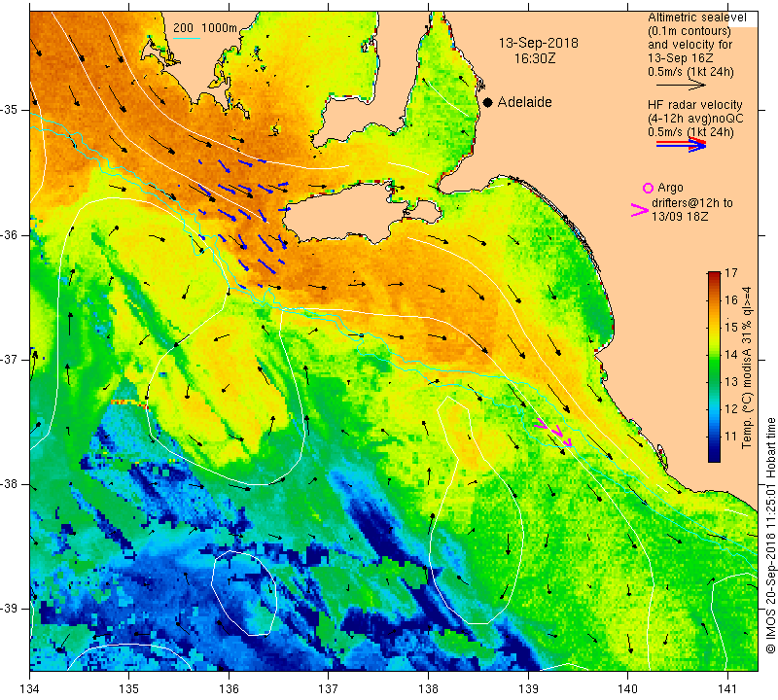Click the '(0.1m contours)' legend line
778x700 pixels.
coord(690,31)
